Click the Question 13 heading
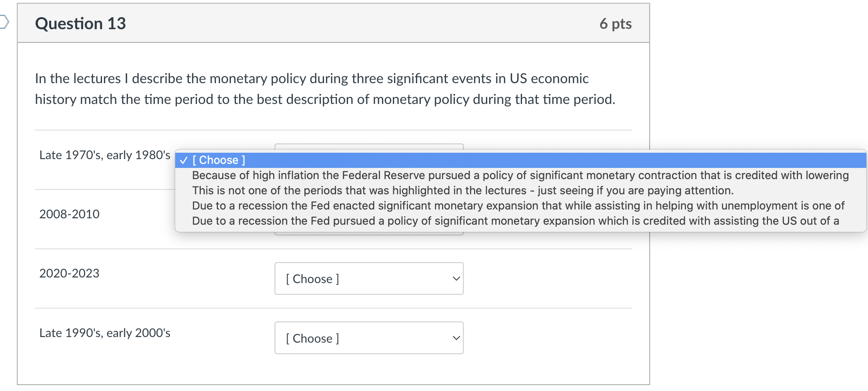The height and width of the screenshot is (391, 868). [x=80, y=24]
